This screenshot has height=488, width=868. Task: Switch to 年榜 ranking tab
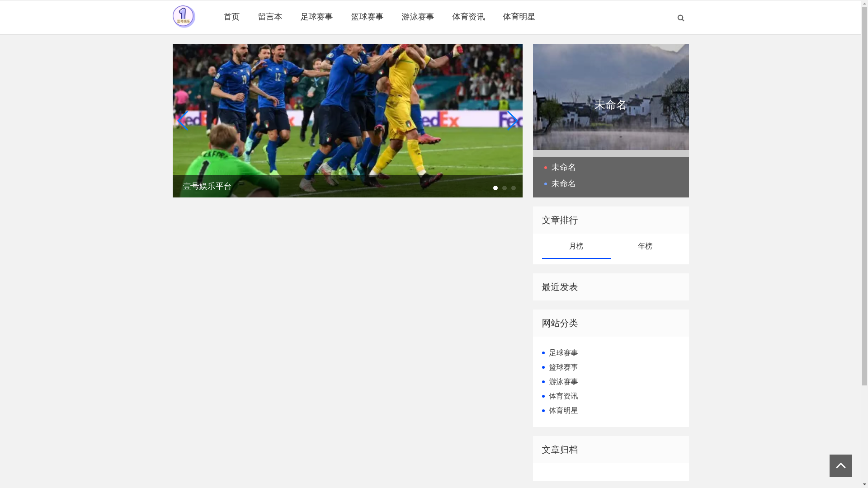click(x=645, y=246)
